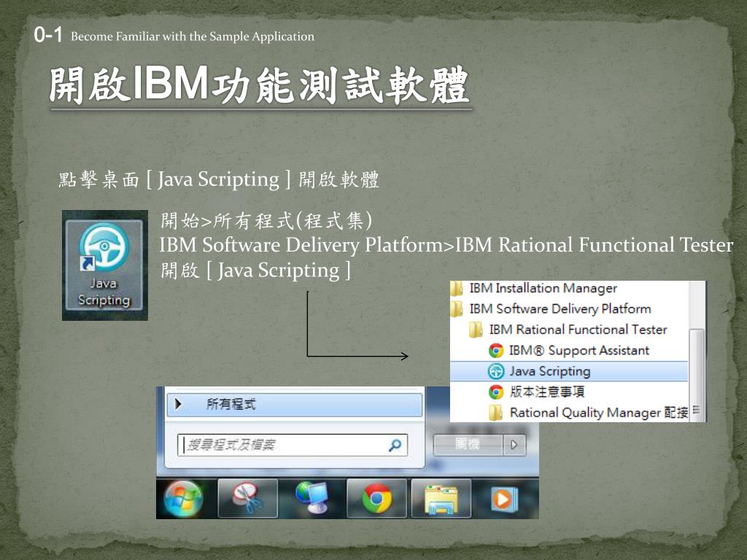
Task: Click the magnifier icon in the search box
Action: coord(395,446)
